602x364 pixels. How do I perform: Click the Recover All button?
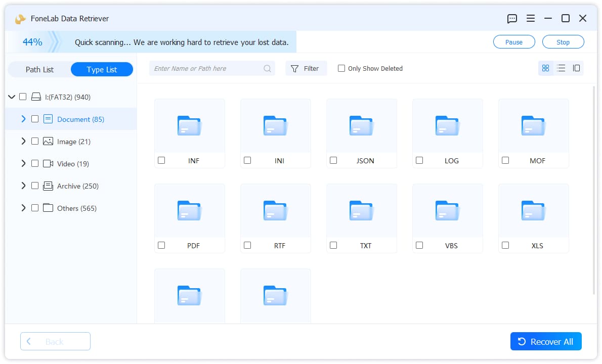tap(545, 341)
